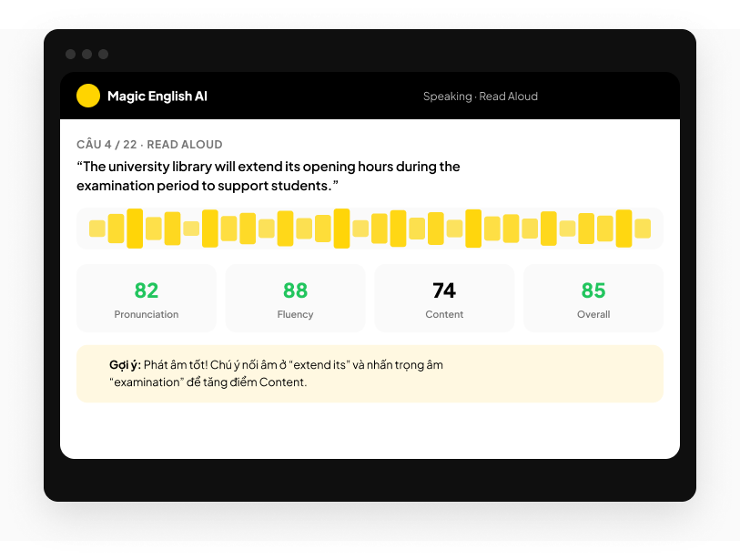Click the Gợi ý suggestion box

[370, 373]
